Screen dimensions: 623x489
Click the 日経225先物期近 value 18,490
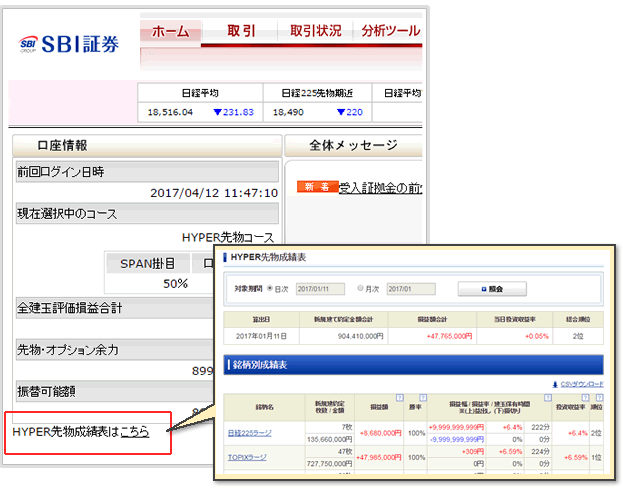click(288, 112)
